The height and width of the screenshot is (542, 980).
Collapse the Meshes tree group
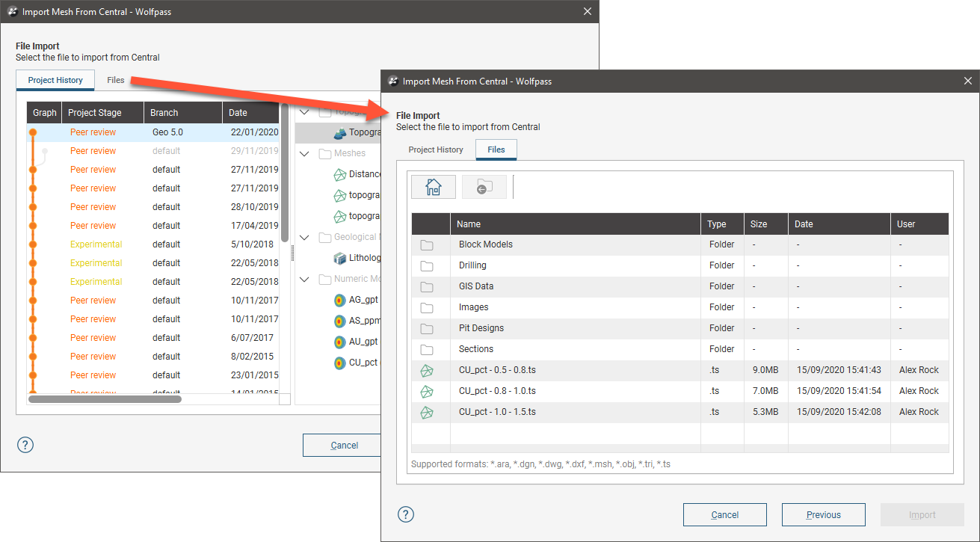304,154
